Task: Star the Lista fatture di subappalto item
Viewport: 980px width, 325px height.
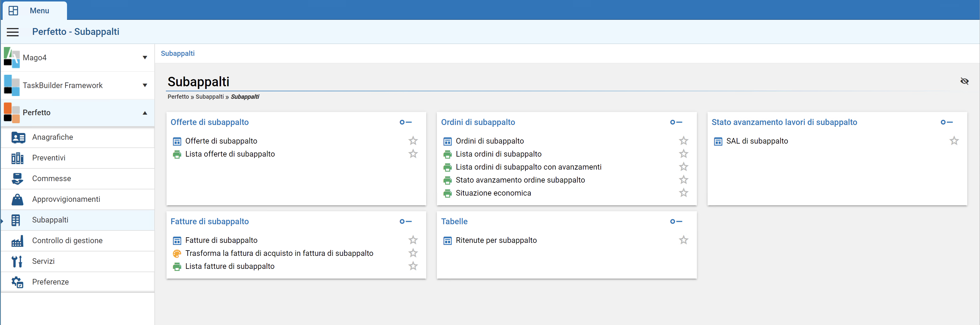Action: 413,266
